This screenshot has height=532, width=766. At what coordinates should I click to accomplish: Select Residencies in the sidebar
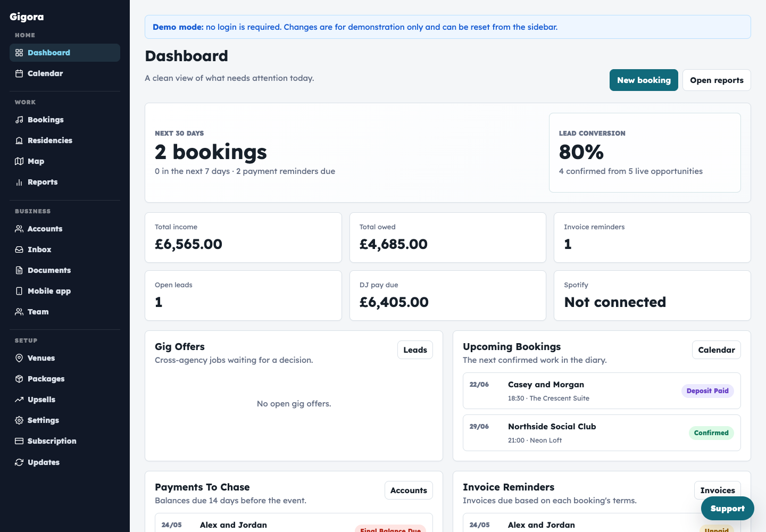[x=65, y=140]
